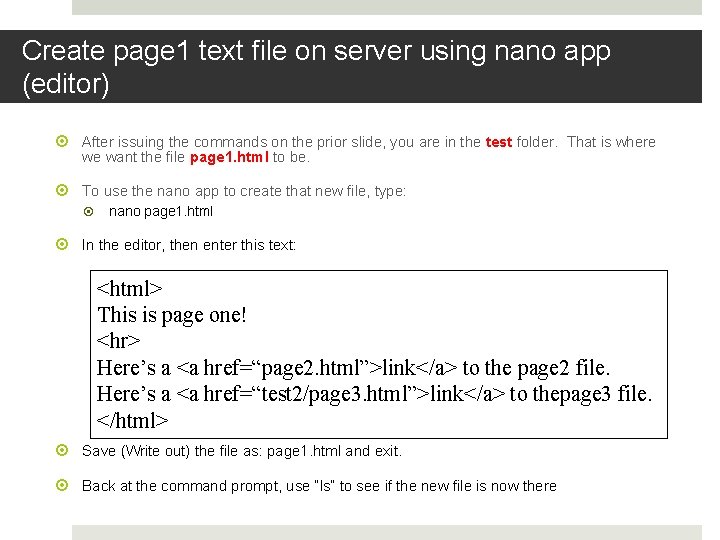Click the bullet icon before 'Back at the command prompt'
720x540 pixels.
(x=62, y=485)
